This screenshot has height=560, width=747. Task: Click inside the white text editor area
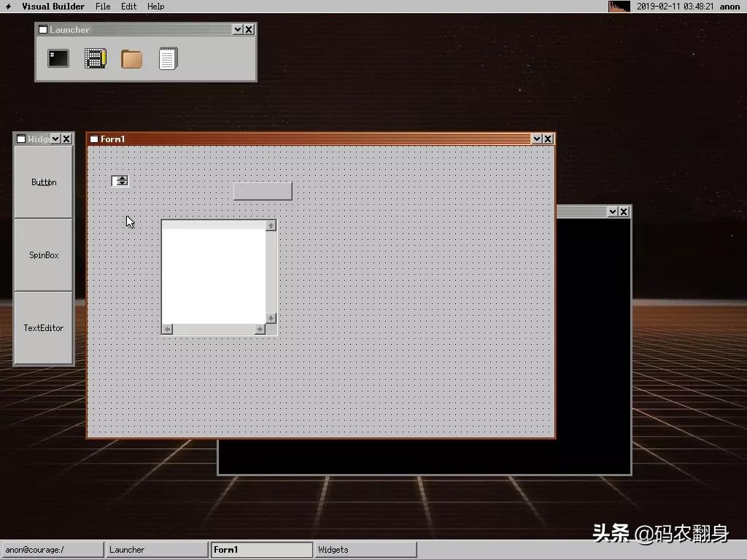[x=213, y=276]
